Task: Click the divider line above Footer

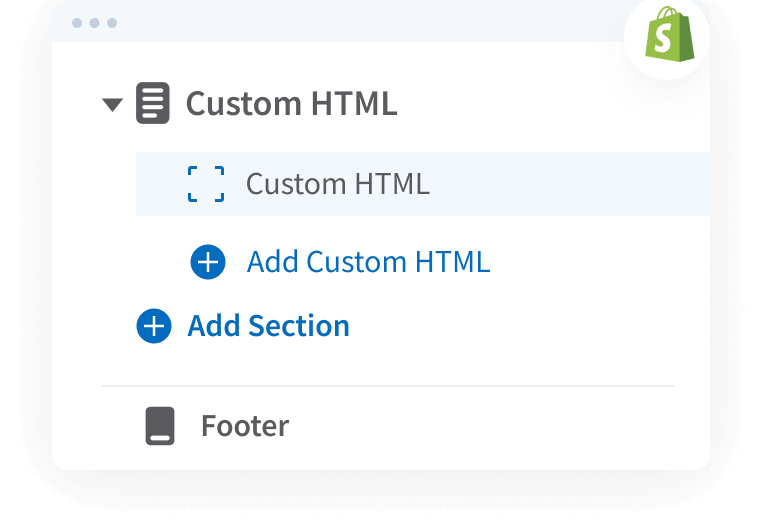Action: (x=388, y=385)
